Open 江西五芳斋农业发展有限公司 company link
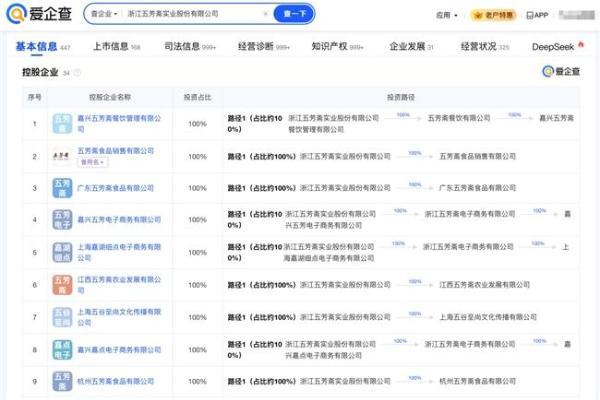Screen dimensions: 600x400 pos(119,285)
